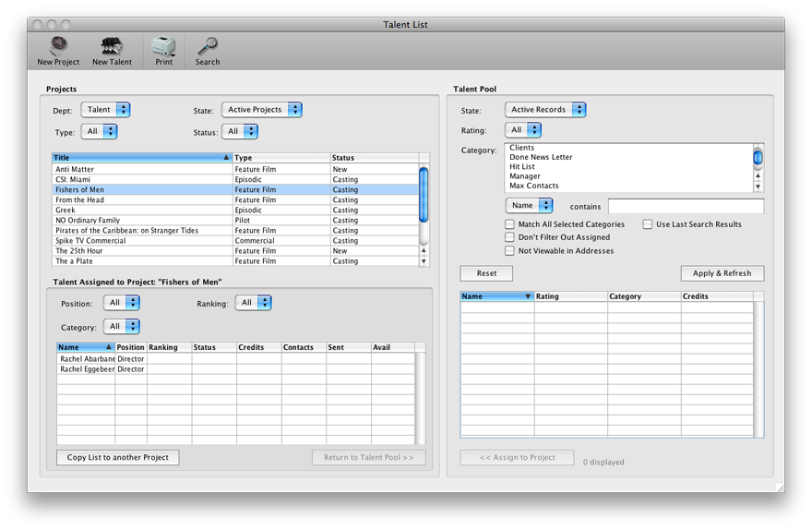Click the New Project toolbar icon
This screenshot has width=812, height=530.
[58, 51]
